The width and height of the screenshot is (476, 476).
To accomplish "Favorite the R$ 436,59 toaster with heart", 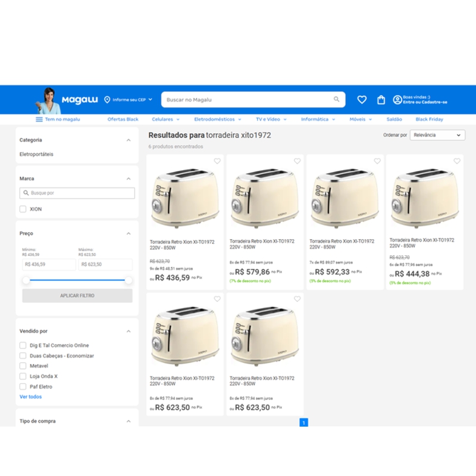I will pos(217,161).
